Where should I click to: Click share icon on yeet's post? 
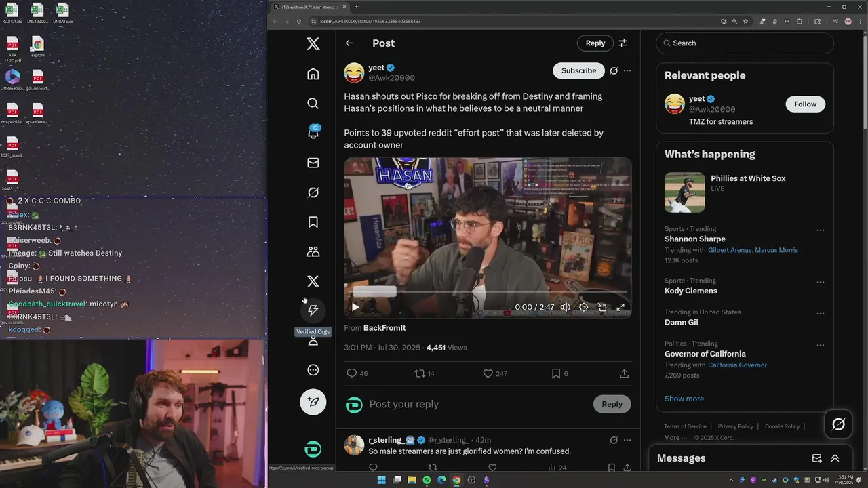pos(625,373)
